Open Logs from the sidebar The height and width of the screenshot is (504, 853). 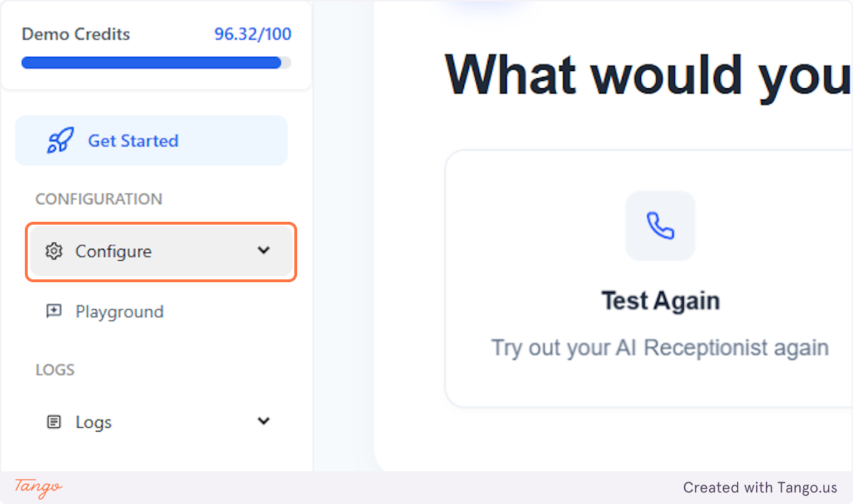coord(92,421)
